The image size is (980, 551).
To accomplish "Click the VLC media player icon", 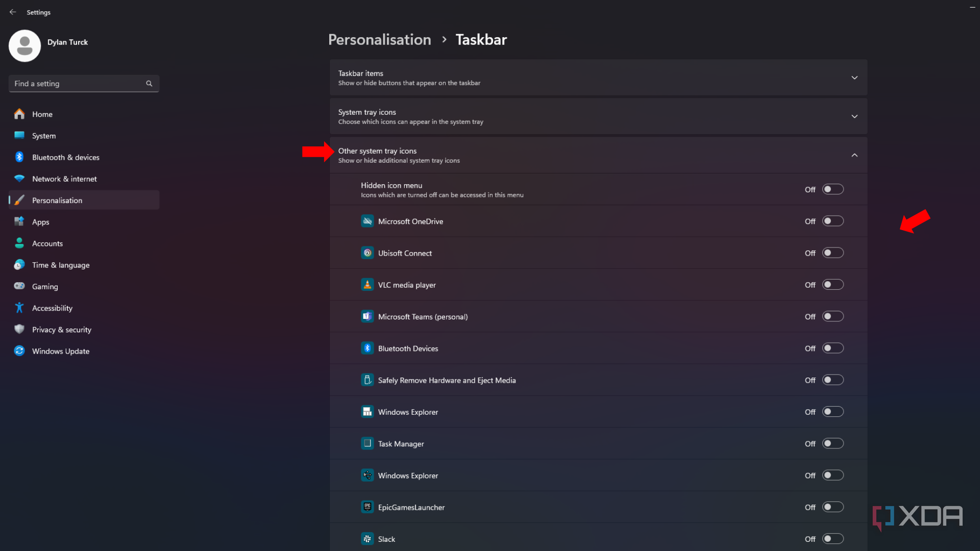I will tap(367, 284).
